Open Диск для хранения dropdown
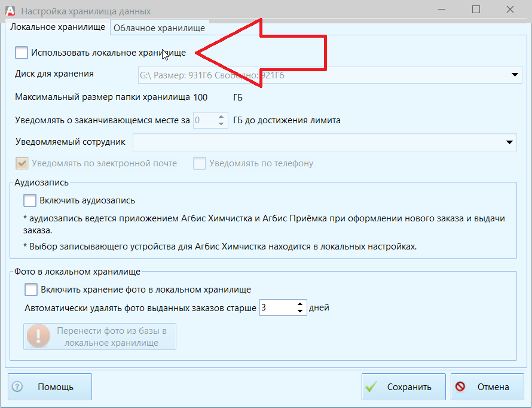The height and width of the screenshot is (408, 532). point(330,75)
